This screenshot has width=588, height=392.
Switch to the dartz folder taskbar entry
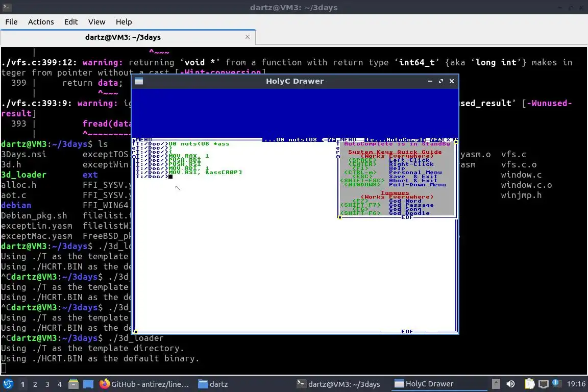click(x=213, y=384)
